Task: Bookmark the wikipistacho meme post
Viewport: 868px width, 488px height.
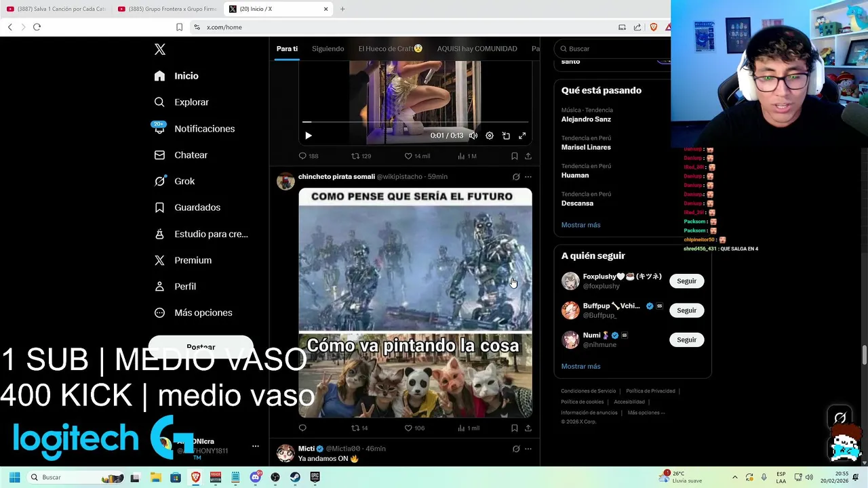Action: click(x=515, y=428)
